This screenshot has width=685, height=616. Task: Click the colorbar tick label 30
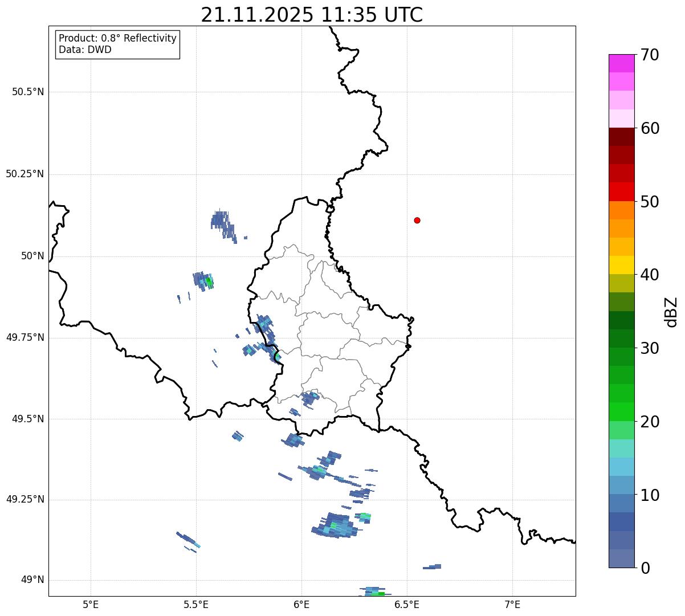tap(650, 348)
